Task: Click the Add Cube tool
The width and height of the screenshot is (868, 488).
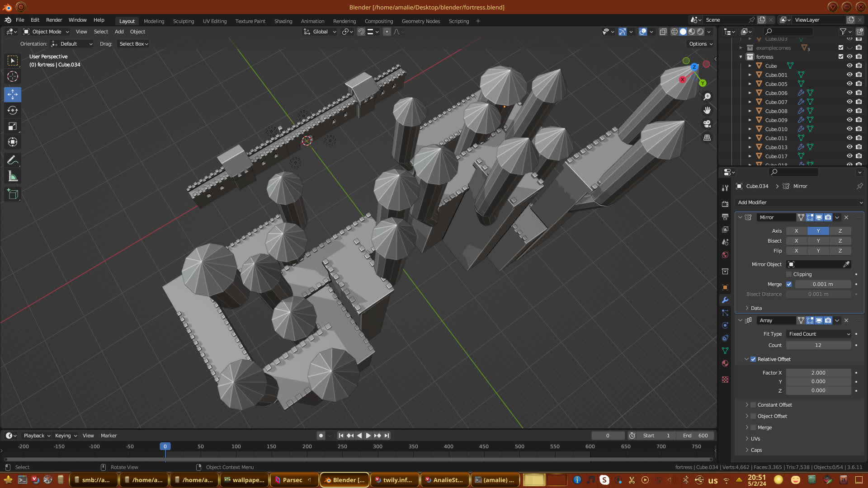Action: pos(13,194)
